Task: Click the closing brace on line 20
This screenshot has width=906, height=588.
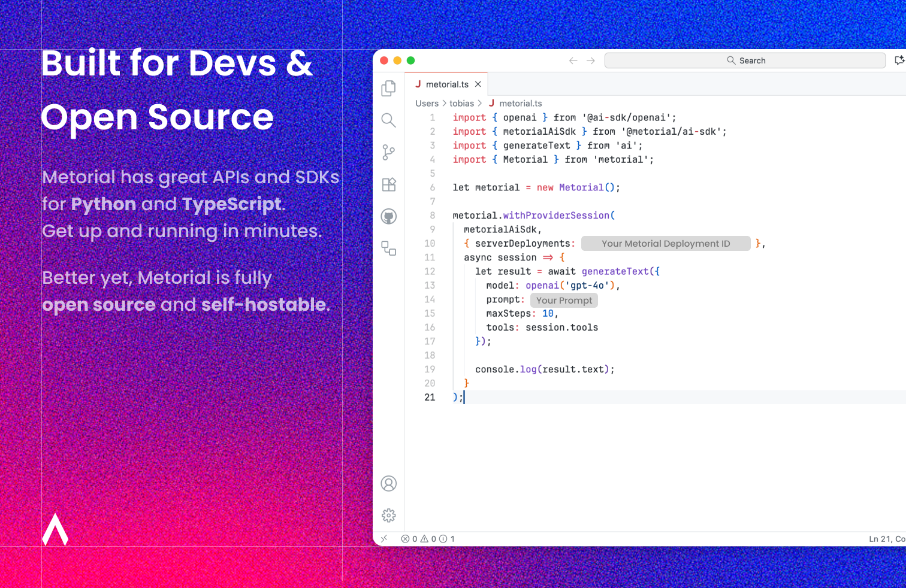Action: point(467,383)
